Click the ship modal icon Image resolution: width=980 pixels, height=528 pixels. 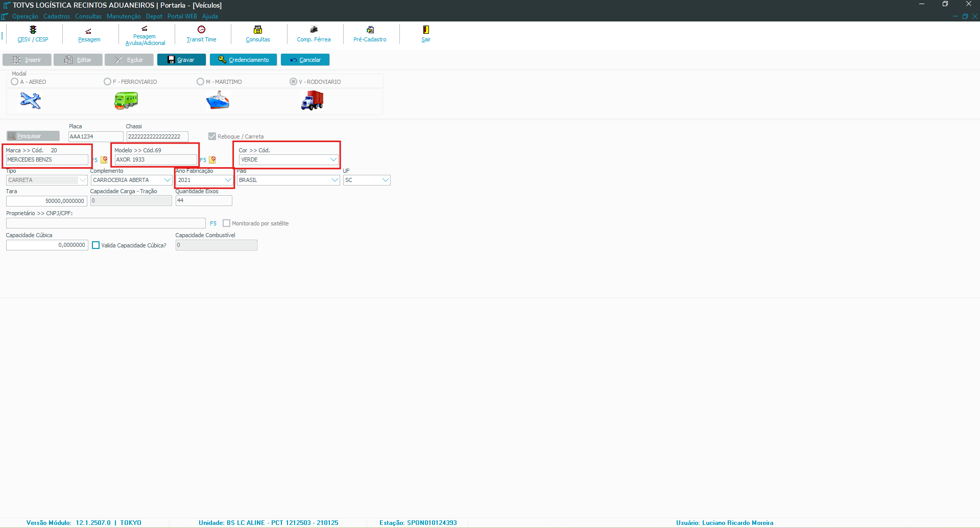218,100
